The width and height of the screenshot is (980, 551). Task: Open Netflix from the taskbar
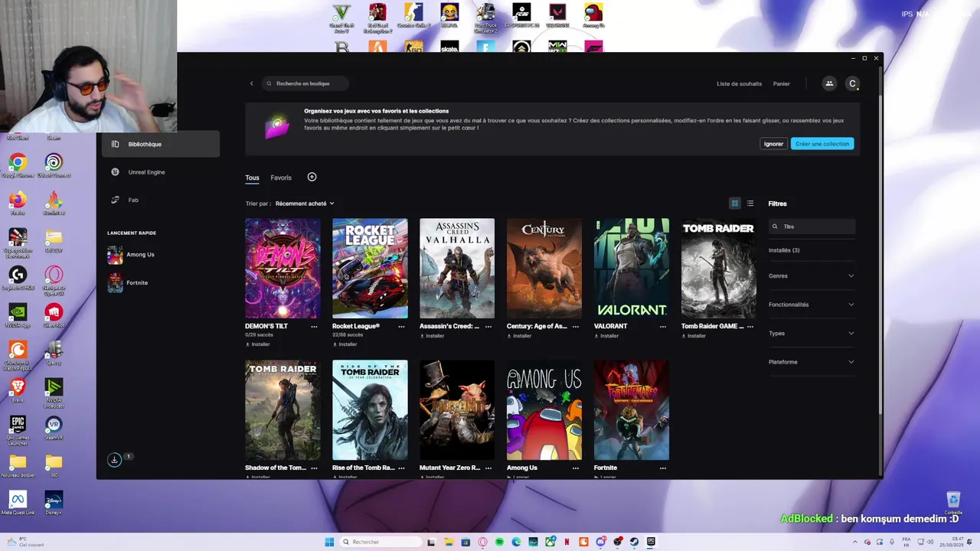(567, 542)
